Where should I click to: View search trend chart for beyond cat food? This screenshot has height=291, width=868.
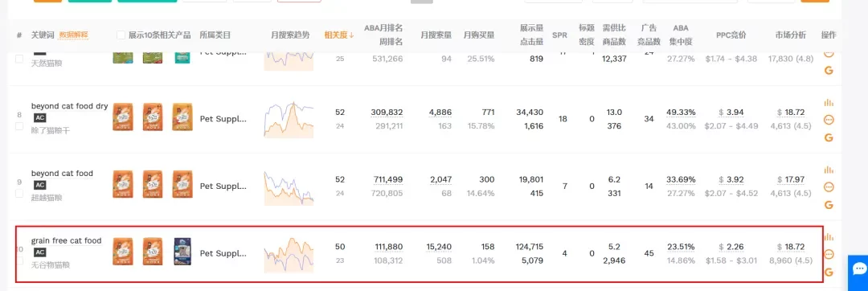pos(289,186)
